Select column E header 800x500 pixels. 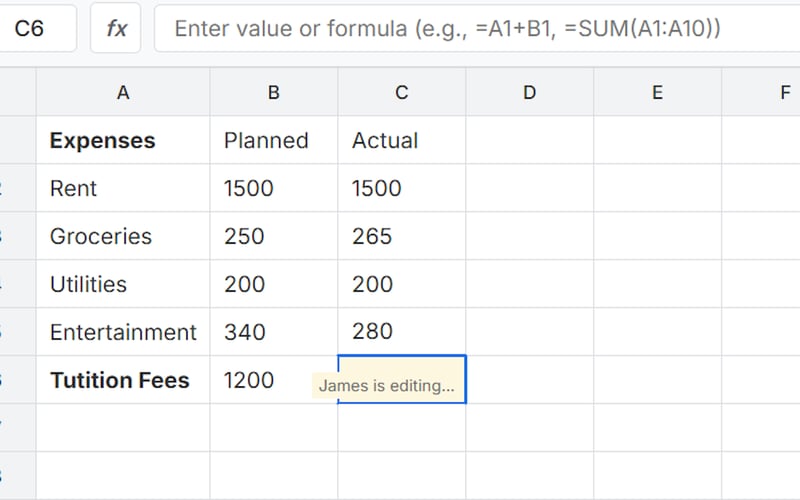pos(657,93)
